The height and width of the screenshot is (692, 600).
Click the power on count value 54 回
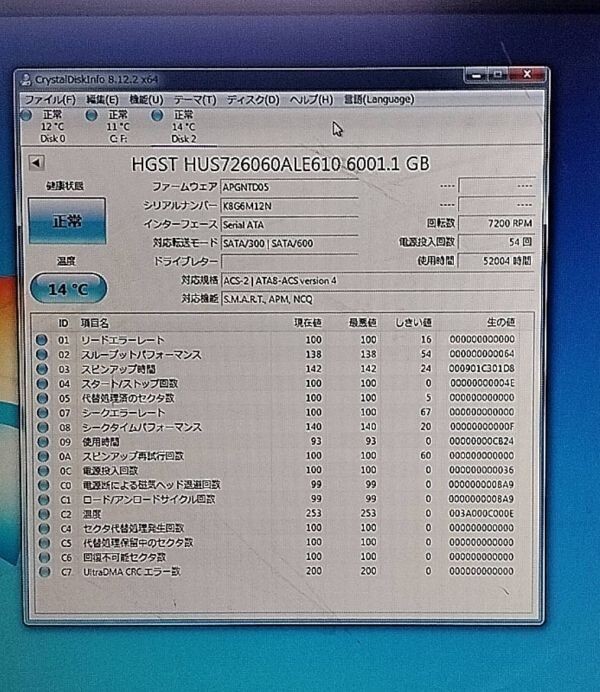(x=496, y=242)
